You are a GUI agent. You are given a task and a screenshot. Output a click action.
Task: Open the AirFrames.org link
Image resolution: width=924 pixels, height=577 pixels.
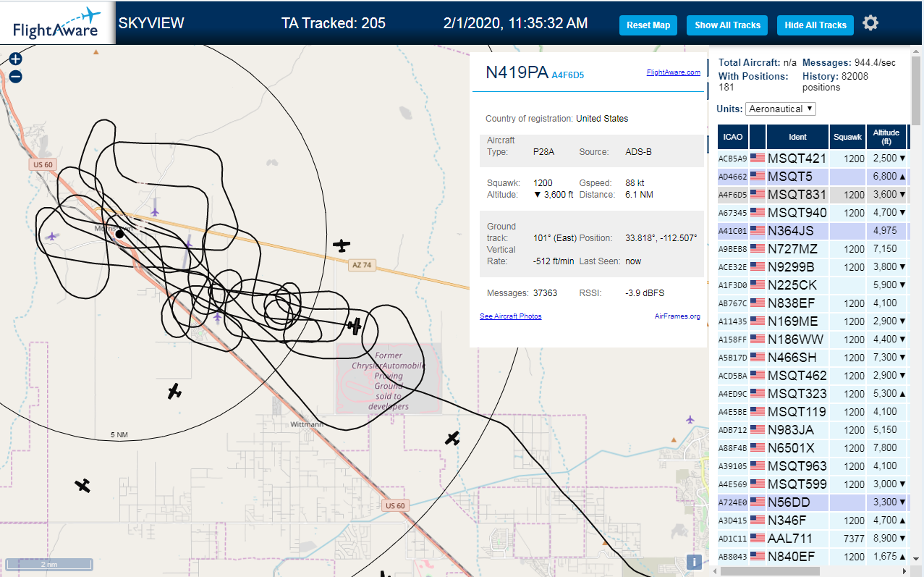click(677, 316)
